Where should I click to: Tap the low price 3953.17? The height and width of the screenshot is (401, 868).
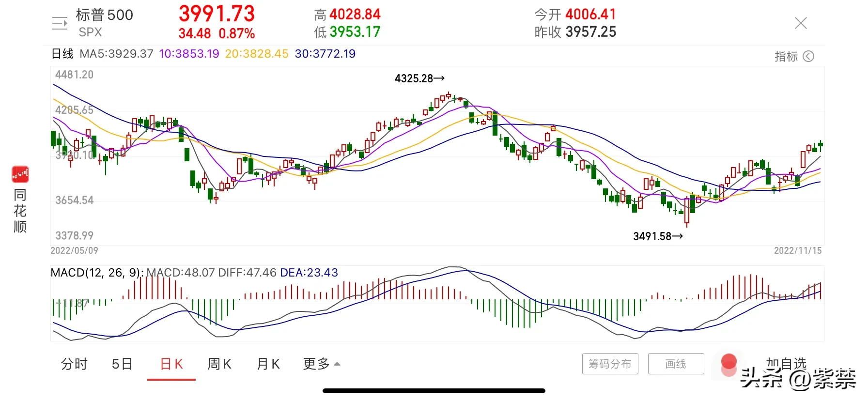pos(355,32)
